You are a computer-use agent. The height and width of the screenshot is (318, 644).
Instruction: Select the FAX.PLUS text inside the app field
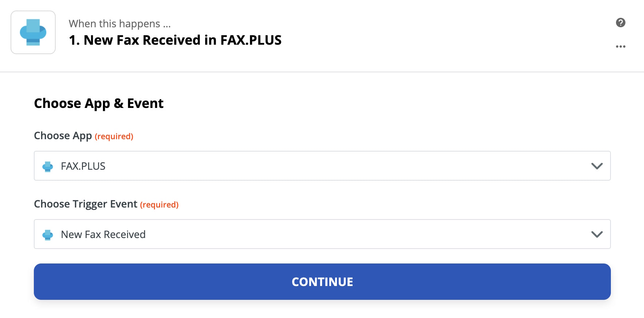83,166
